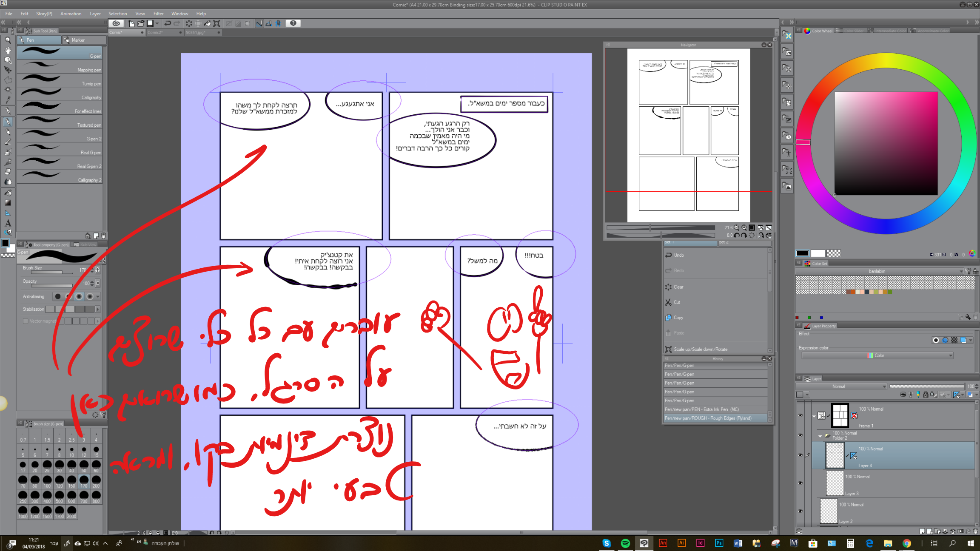
Task: Enable the Vector magnet checkbox
Action: [26, 321]
